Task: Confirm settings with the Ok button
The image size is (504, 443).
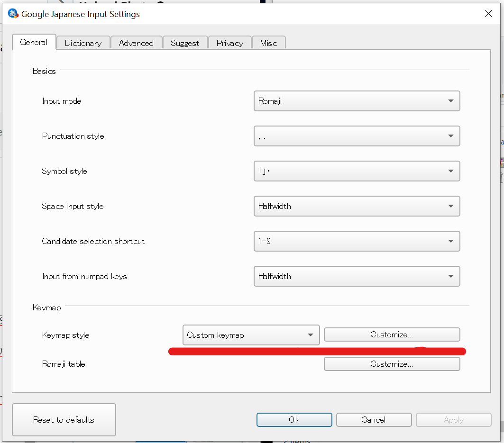Action: (x=294, y=420)
